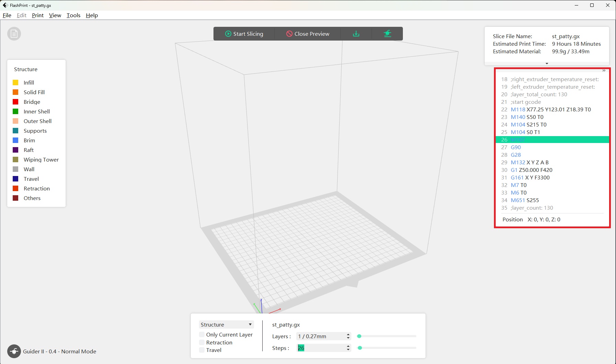
Task: Collapse the gcode panel with double-chevron icon
Action: (604, 71)
